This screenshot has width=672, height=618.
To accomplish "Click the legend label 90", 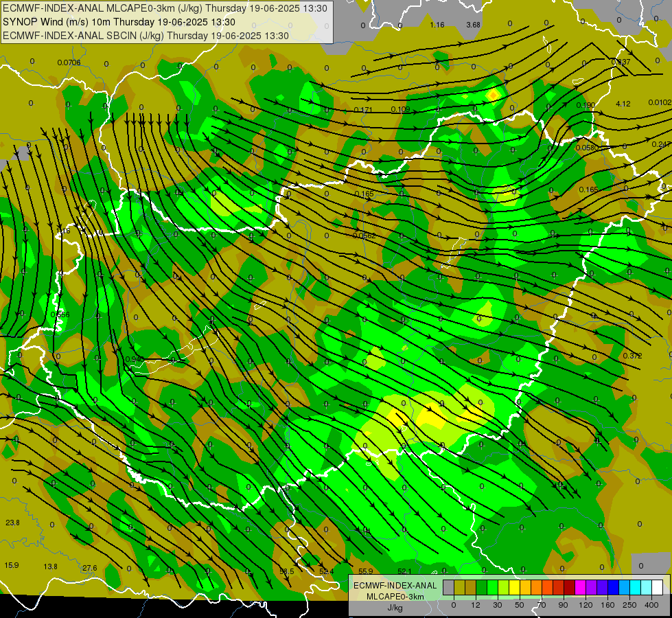I will pyautogui.click(x=563, y=605).
